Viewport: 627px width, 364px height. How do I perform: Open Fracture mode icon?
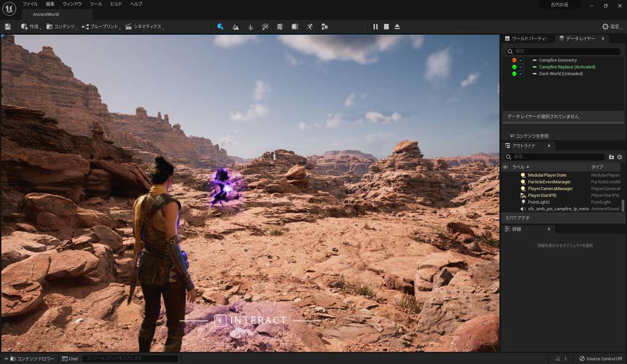(280, 27)
